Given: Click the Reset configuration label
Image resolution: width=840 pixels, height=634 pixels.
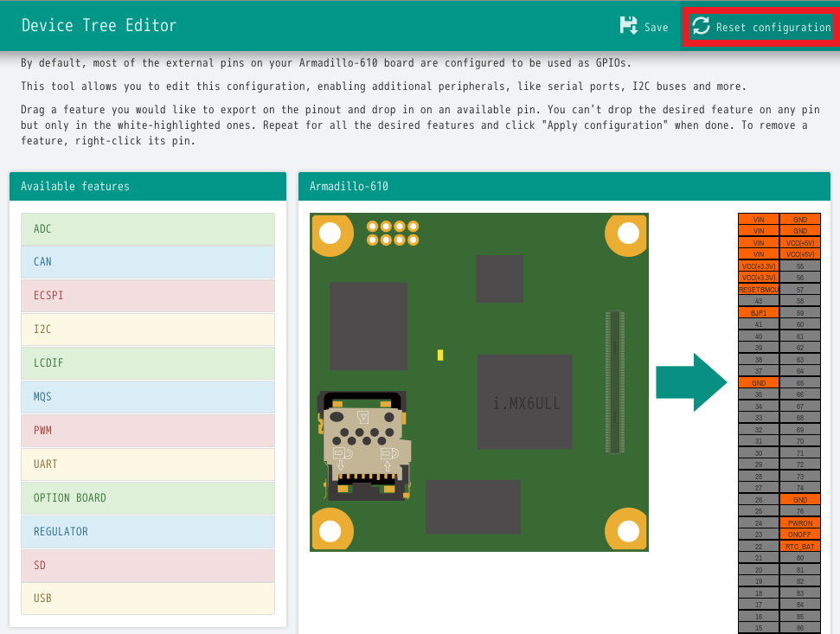Looking at the screenshot, I should (773, 28).
